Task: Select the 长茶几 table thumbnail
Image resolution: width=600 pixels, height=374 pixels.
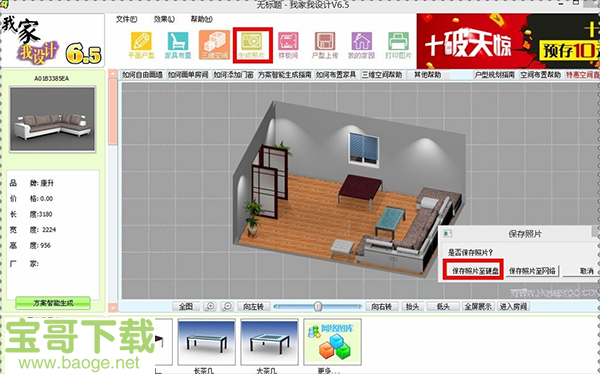Action: click(206, 341)
